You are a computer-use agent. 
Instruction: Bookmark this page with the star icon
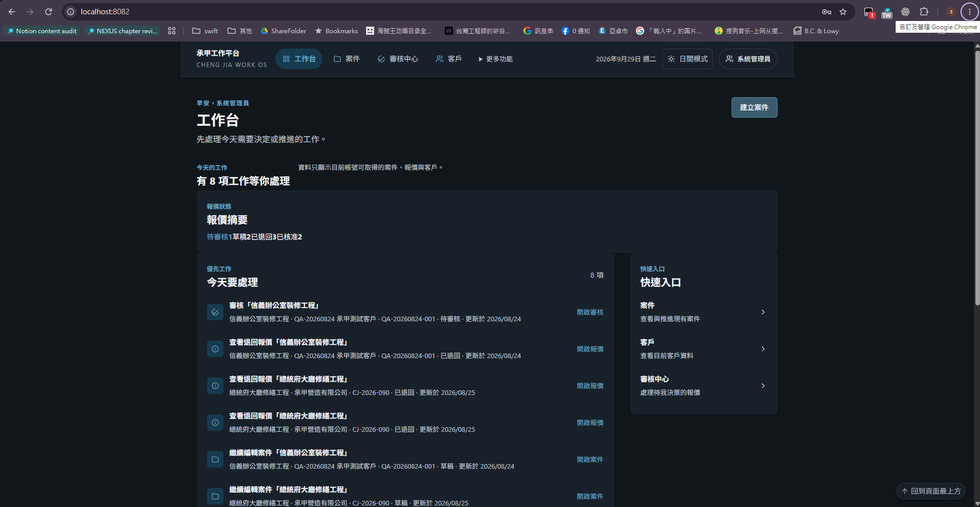(843, 12)
